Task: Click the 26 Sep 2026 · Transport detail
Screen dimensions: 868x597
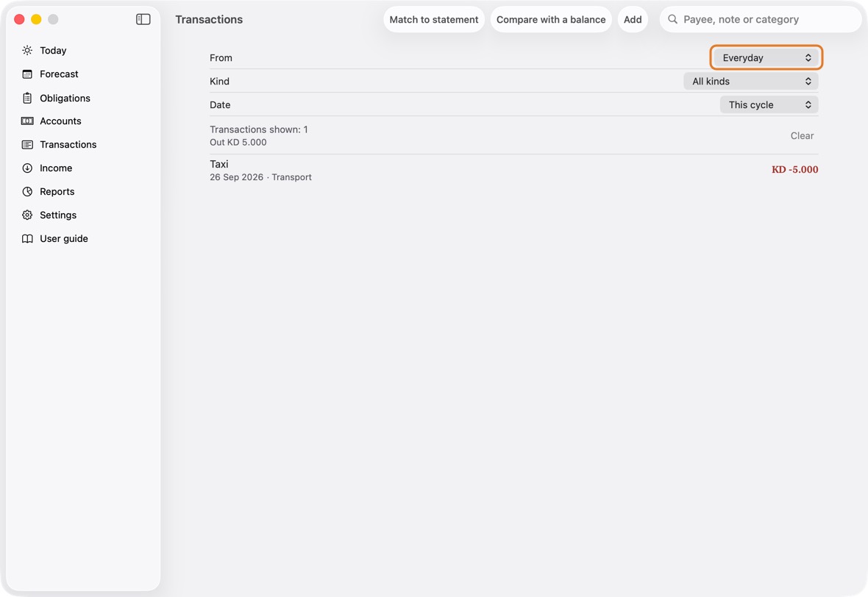Action: click(x=260, y=177)
